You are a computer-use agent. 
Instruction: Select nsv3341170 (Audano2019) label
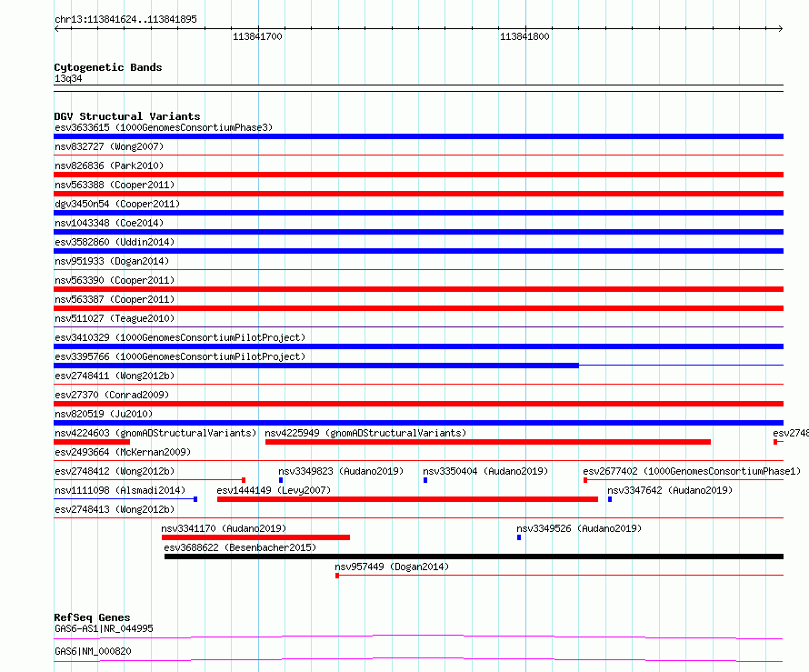(224, 528)
